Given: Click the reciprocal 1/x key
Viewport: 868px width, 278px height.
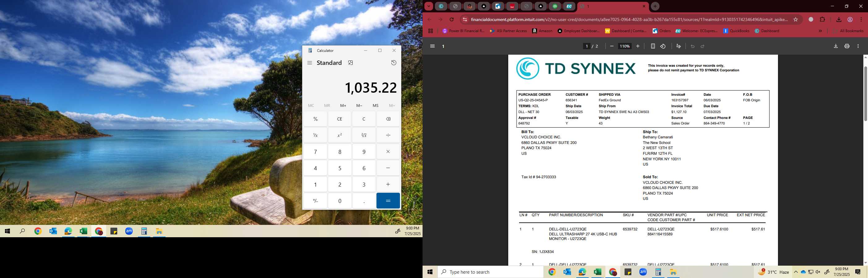Looking at the screenshot, I should [316, 135].
